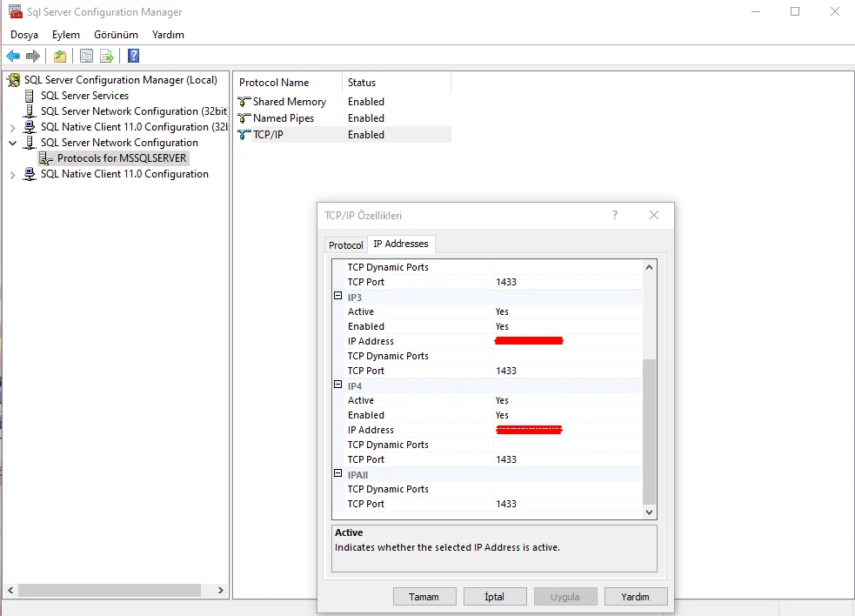Click the Tamam button

point(424,596)
